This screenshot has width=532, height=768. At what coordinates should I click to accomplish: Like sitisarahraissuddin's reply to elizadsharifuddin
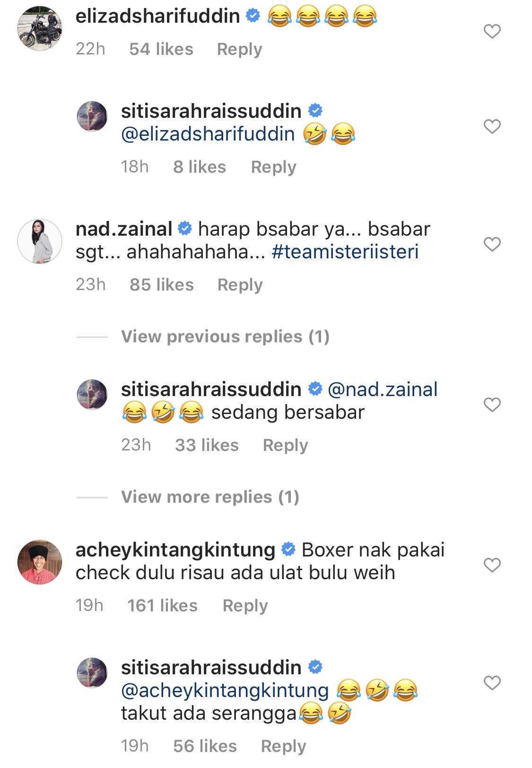tap(492, 126)
